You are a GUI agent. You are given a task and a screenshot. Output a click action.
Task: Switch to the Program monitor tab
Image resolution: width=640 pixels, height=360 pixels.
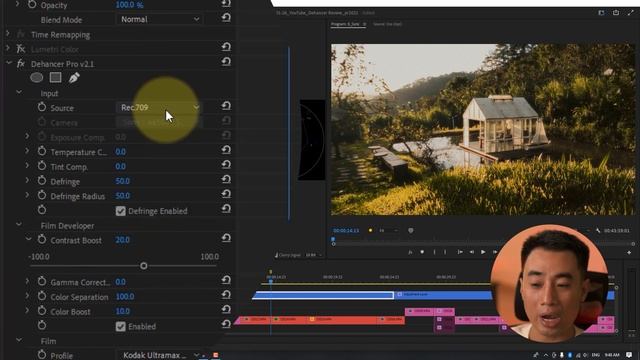(x=345, y=24)
